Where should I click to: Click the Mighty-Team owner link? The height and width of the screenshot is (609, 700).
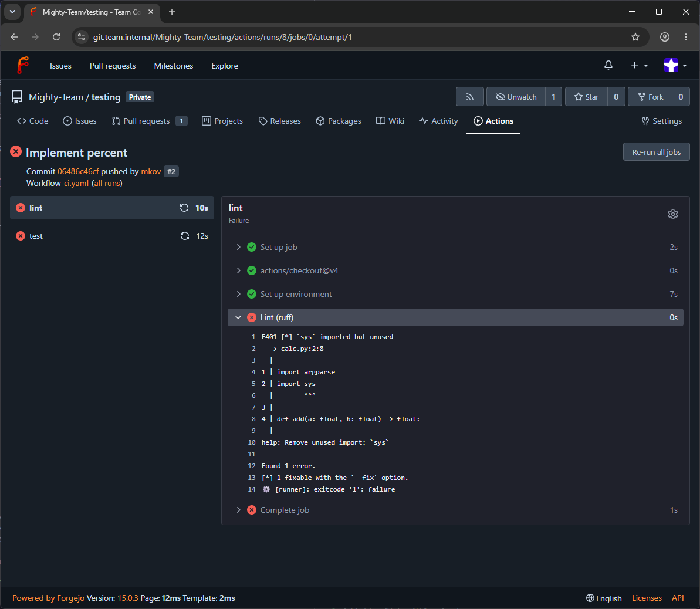pyautogui.click(x=56, y=97)
